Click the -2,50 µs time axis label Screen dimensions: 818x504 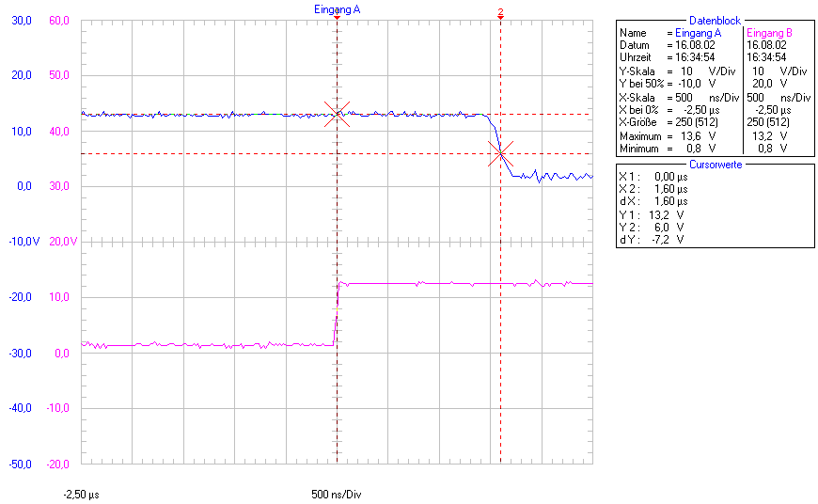click(81, 494)
